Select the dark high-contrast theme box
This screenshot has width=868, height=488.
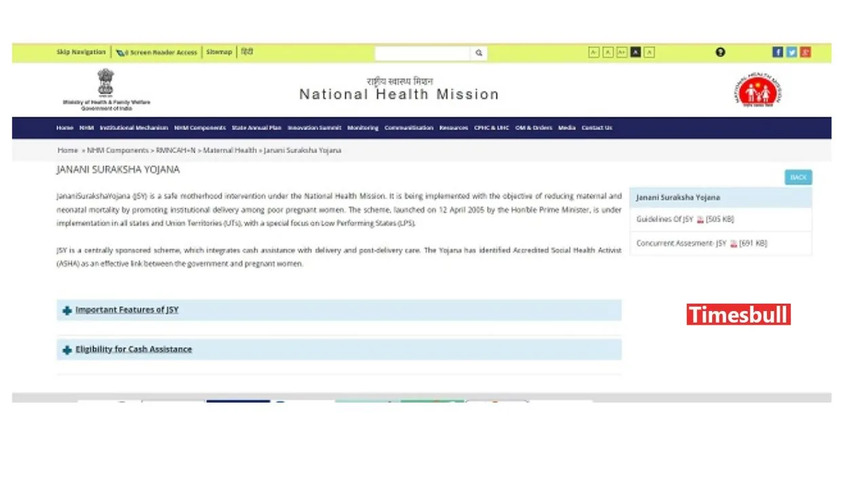tap(635, 52)
